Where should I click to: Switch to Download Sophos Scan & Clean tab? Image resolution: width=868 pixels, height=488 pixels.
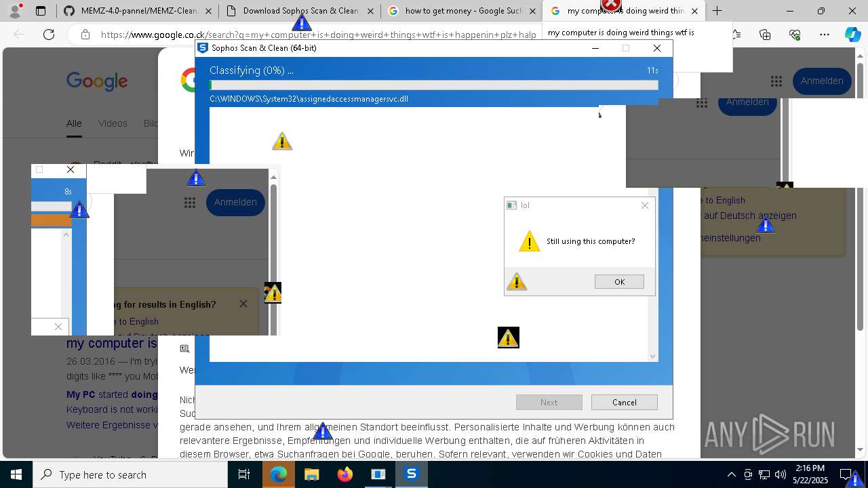299,11
